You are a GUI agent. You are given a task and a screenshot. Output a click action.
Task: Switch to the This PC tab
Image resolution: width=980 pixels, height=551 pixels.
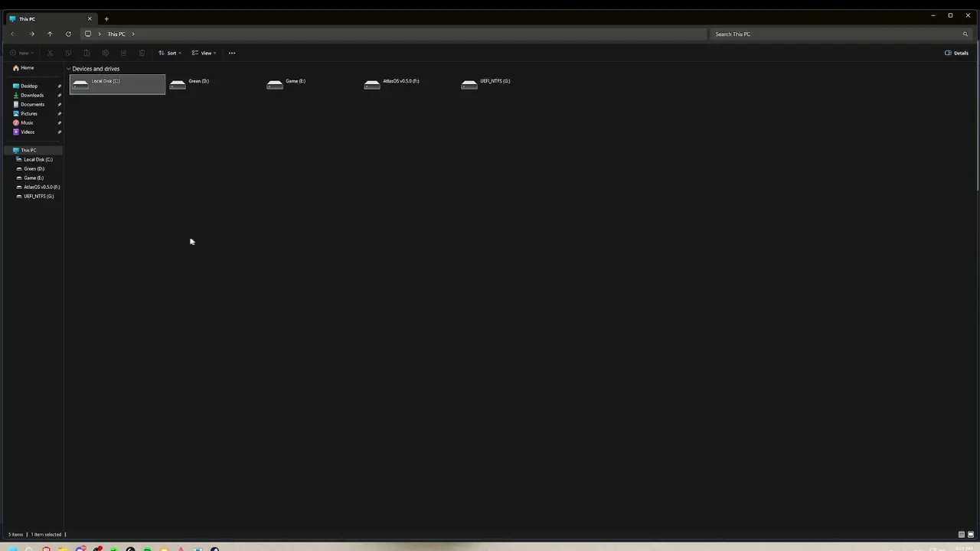51,18
